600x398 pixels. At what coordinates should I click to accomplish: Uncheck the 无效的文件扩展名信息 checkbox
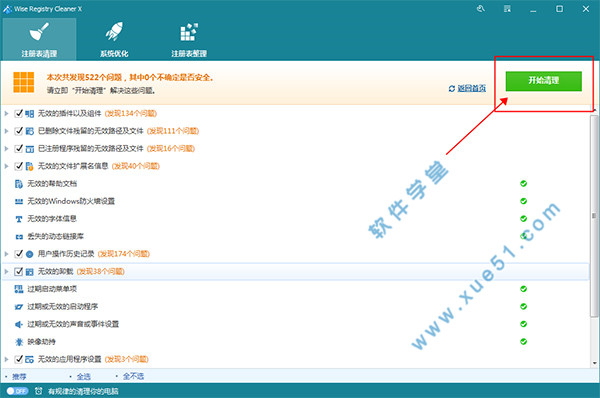pyautogui.click(x=18, y=166)
